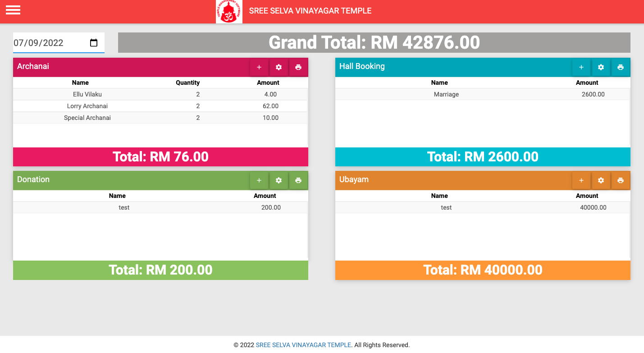This screenshot has height=353, width=644.
Task: Print the Hall Booking report
Action: click(620, 67)
